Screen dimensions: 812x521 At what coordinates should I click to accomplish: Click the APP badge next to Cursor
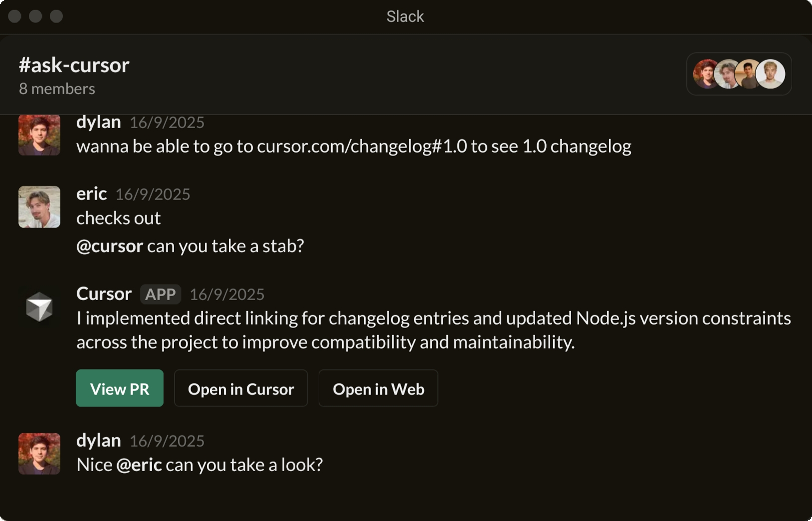[x=160, y=294]
